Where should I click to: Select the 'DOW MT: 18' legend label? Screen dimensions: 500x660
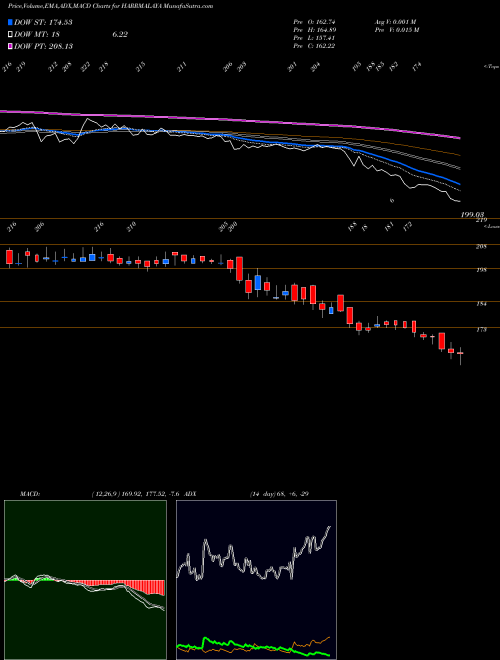click(x=36, y=35)
